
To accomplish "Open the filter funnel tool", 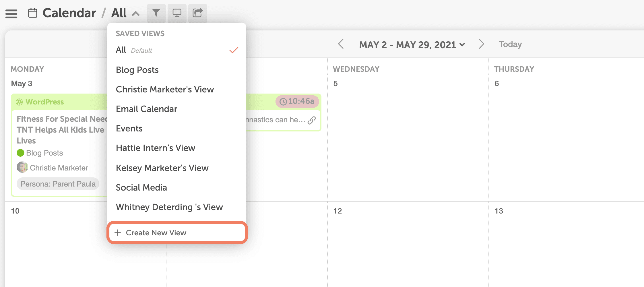I will click(156, 13).
